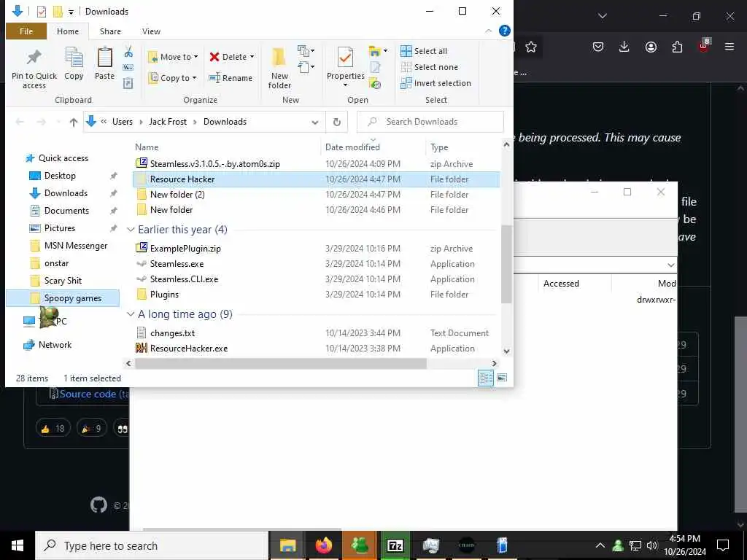Open the 7-Zip taskbar icon

click(395, 545)
